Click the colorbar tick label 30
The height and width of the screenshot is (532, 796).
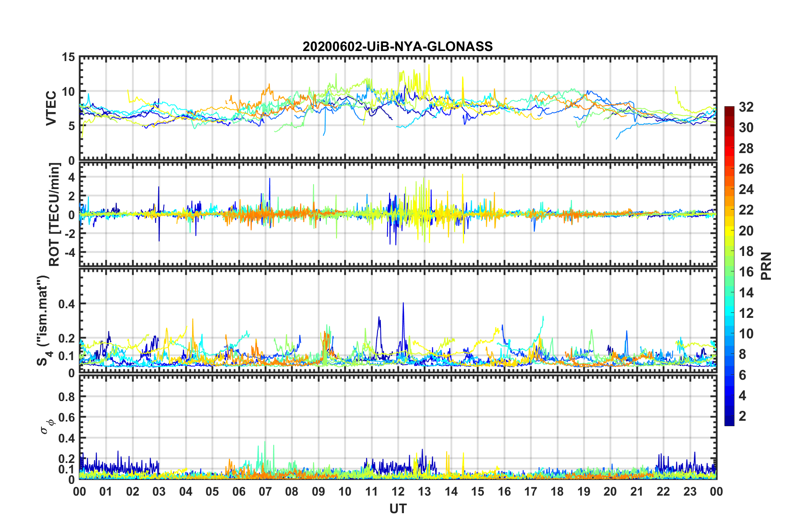tap(746, 128)
